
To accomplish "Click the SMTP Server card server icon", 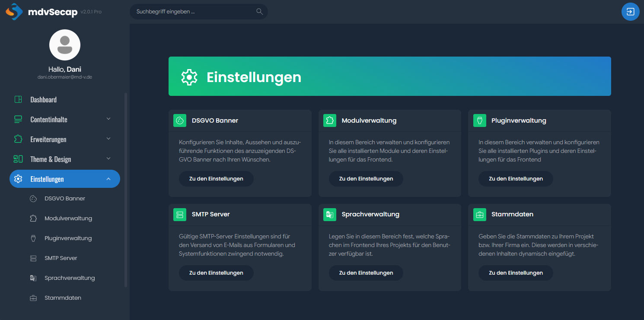I will coord(180,215).
